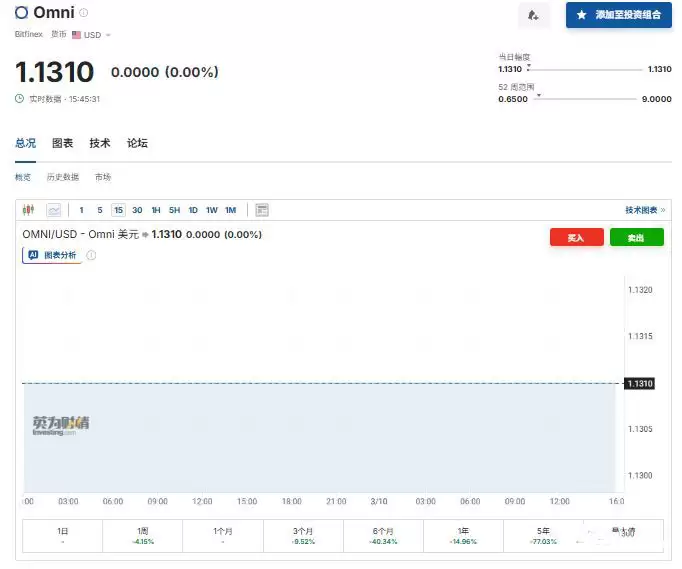Screen dimensions: 682x569
Task: Open 技术图表 advanced chart link
Action: 644,210
